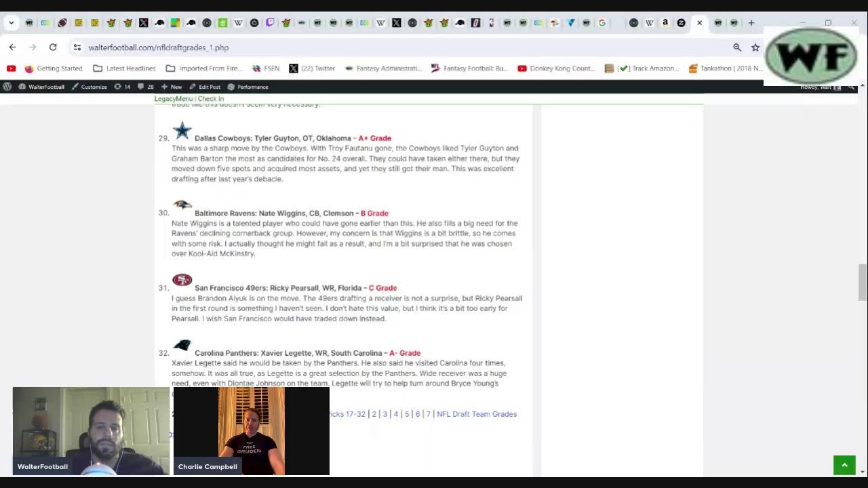Viewport: 868px width, 488px height.
Task: Click the San Francisco 49ers logo
Action: [x=182, y=280]
